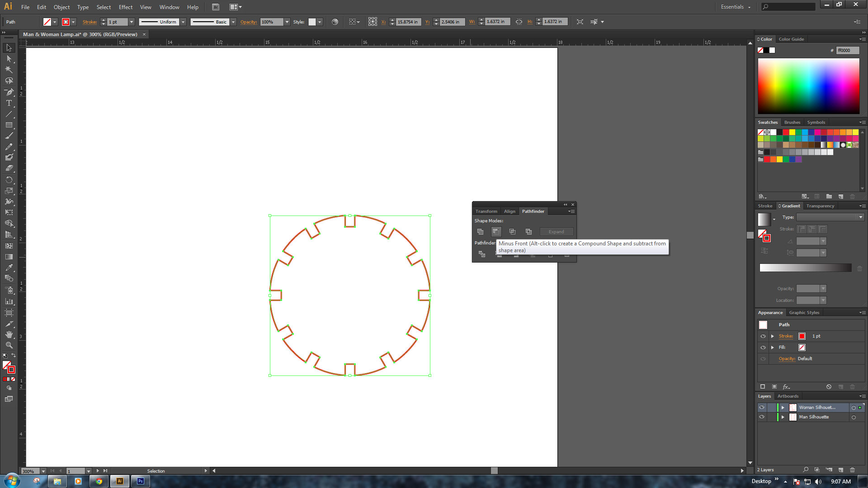Click the Expand button in Pathfinder
This screenshot has width=868, height=488.
click(556, 232)
